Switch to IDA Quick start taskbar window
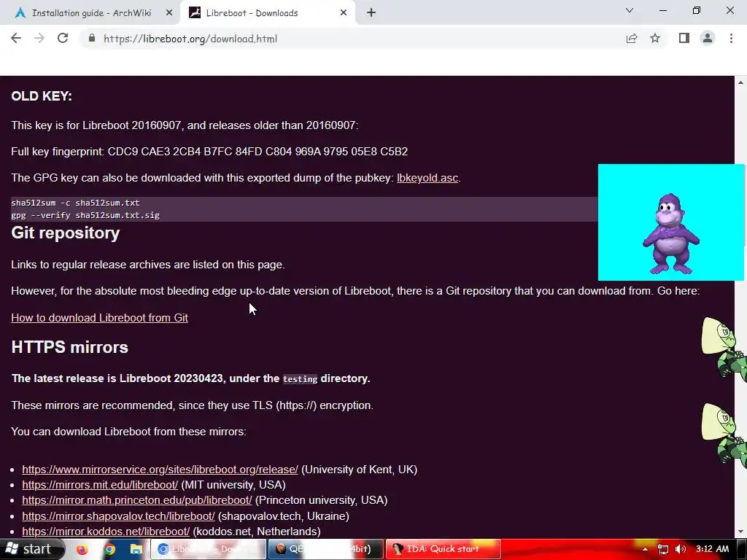The image size is (747, 560). point(443,549)
